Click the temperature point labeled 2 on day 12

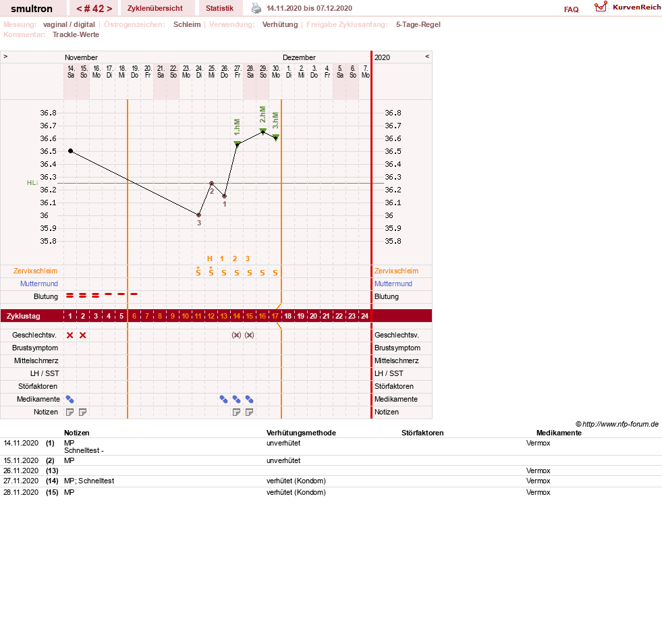211,183
